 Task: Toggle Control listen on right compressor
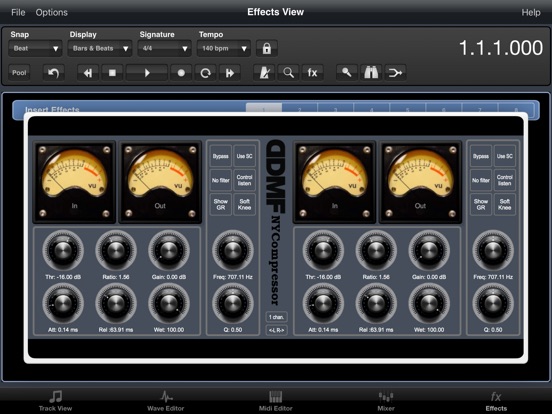click(504, 180)
